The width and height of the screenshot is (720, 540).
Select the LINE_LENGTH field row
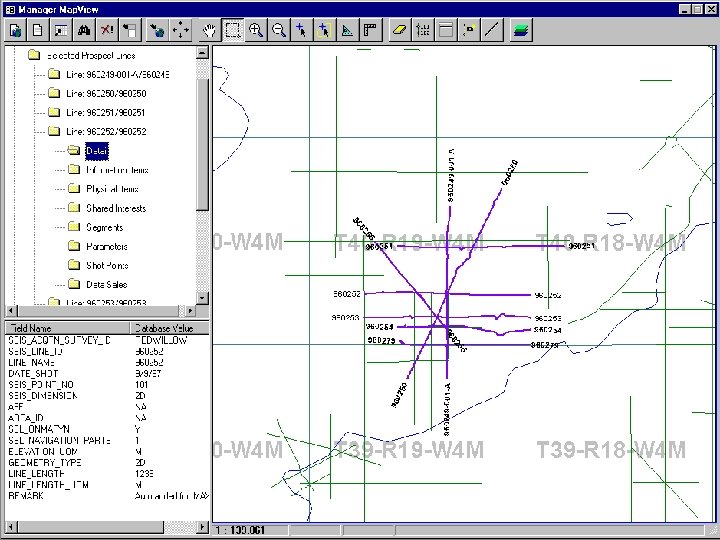click(x=107, y=473)
